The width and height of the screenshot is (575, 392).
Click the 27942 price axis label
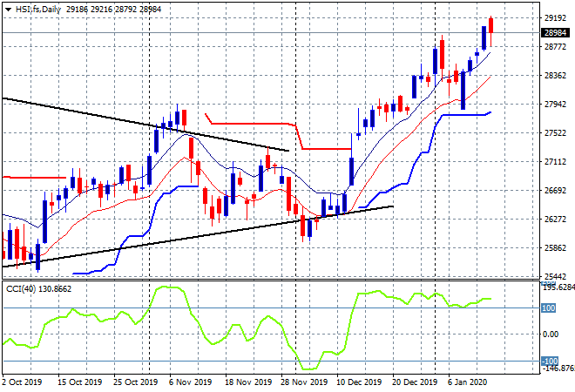point(555,105)
